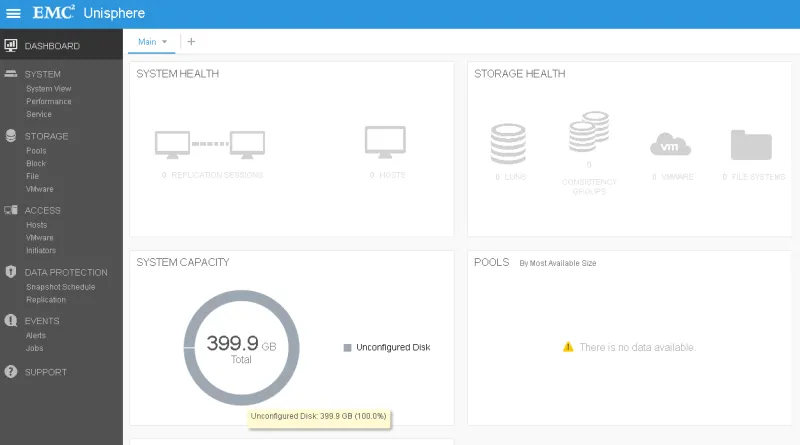Open the DATA PROTECTION section heading
Image resolution: width=800 pixels, height=445 pixels.
(66, 272)
